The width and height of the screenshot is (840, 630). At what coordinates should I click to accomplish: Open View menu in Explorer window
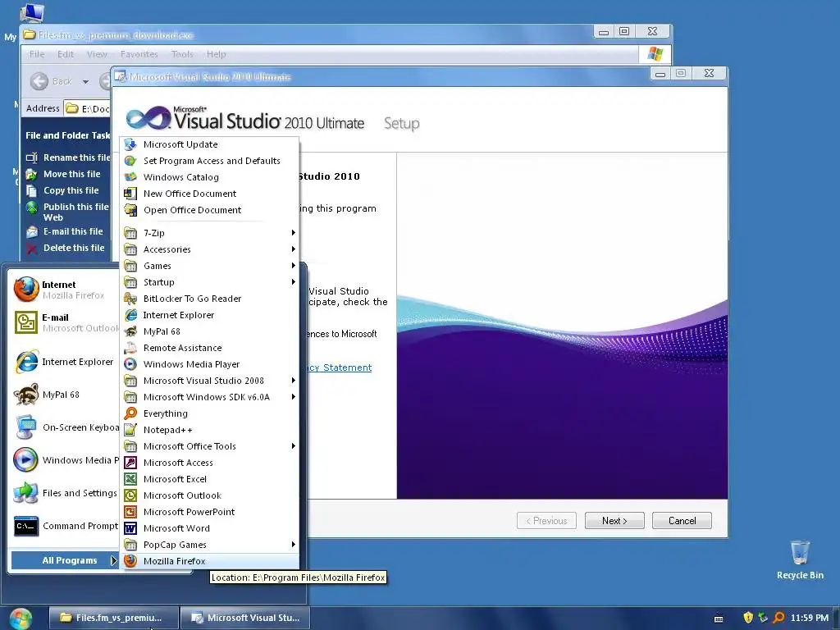(97, 54)
